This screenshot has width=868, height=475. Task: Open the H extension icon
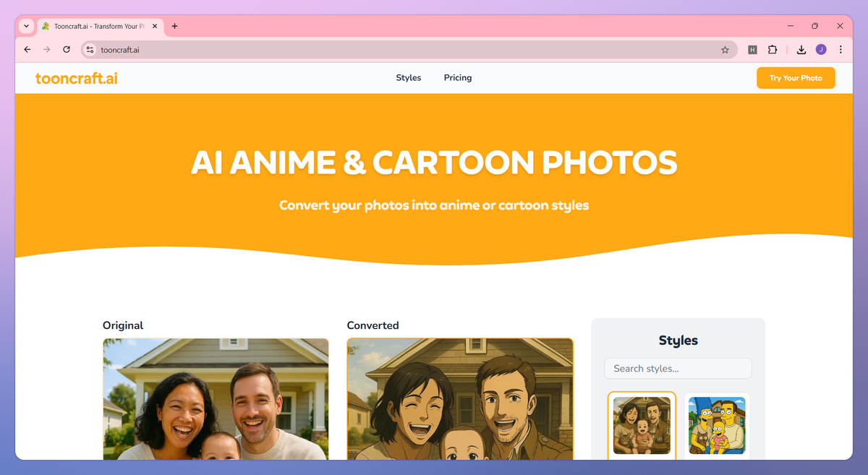(x=752, y=50)
